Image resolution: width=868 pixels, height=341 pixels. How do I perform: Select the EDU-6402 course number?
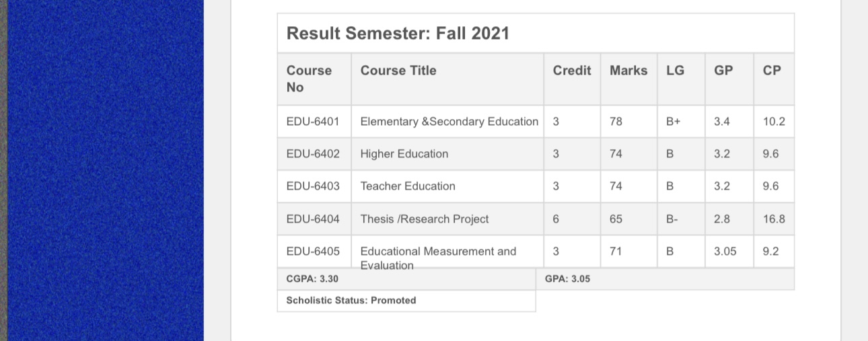pyautogui.click(x=313, y=154)
